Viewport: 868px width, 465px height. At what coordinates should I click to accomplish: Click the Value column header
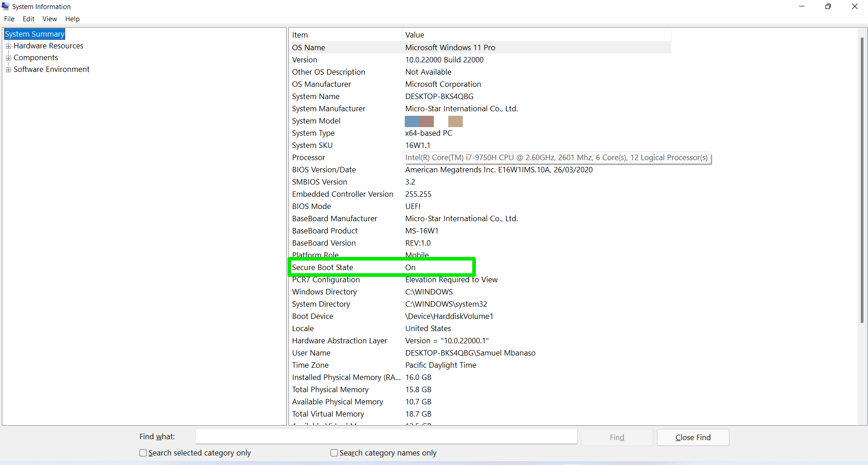click(537, 35)
